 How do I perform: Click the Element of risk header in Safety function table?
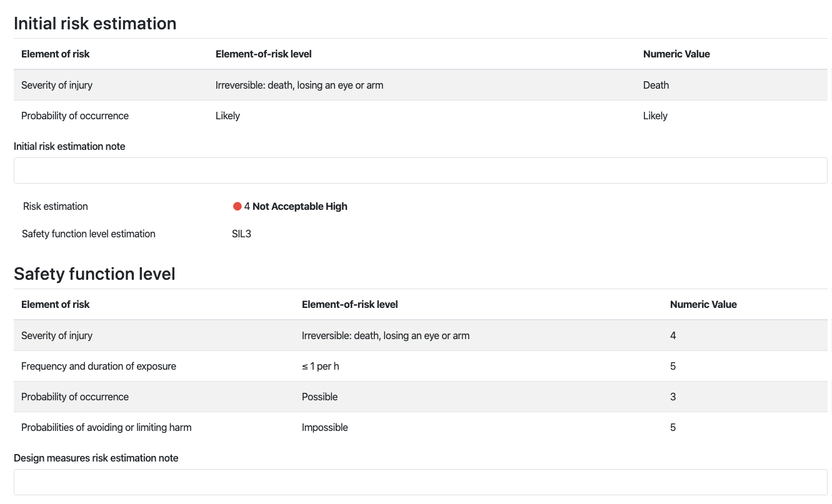pos(56,305)
